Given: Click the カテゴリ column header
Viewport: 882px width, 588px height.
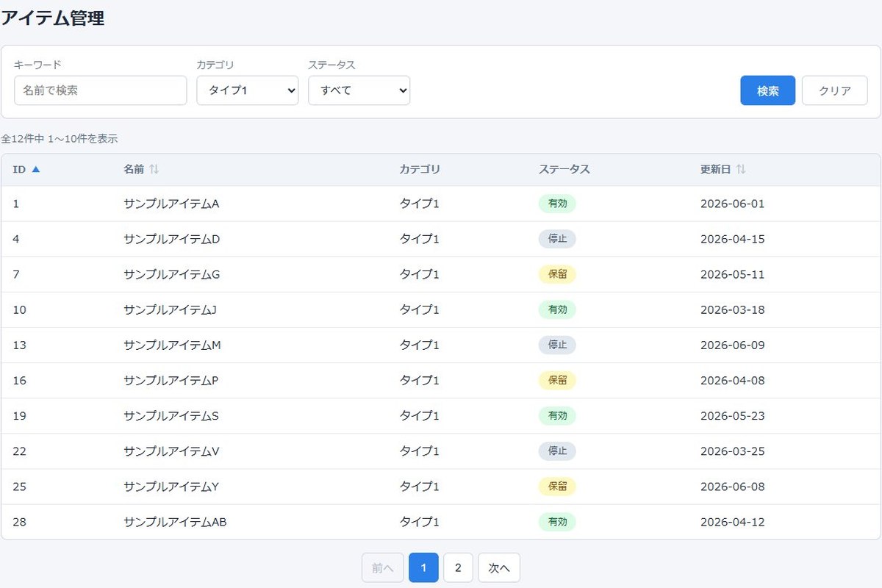Looking at the screenshot, I should (420, 169).
